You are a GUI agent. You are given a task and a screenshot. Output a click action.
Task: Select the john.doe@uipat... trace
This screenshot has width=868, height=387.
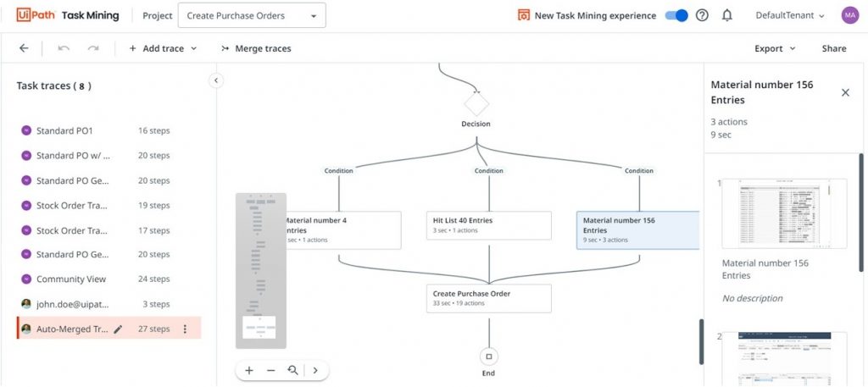click(x=109, y=304)
